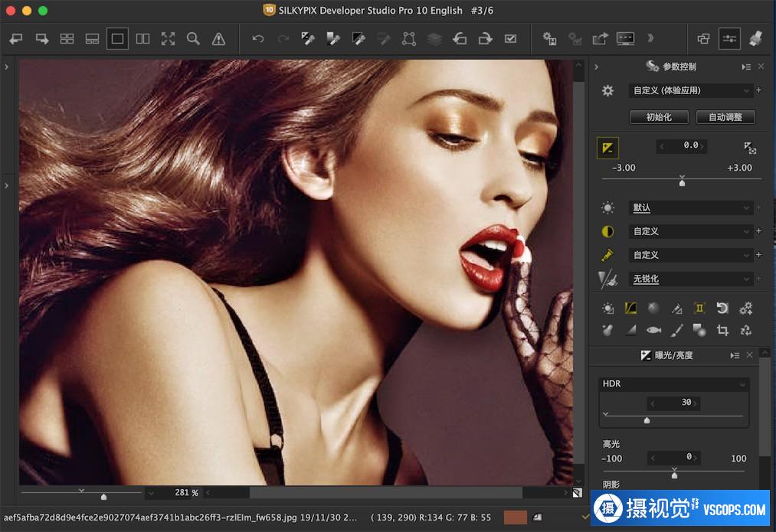Viewport: 776px width, 532px height.
Task: Open the sharpness 无锐化 dropdown
Action: [x=690, y=279]
